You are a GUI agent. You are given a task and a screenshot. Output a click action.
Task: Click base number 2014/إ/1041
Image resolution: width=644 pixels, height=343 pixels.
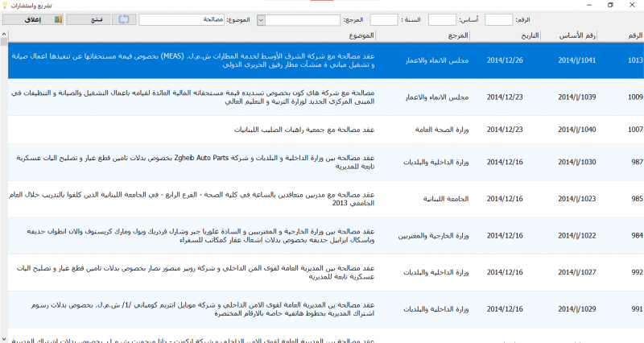point(576,60)
